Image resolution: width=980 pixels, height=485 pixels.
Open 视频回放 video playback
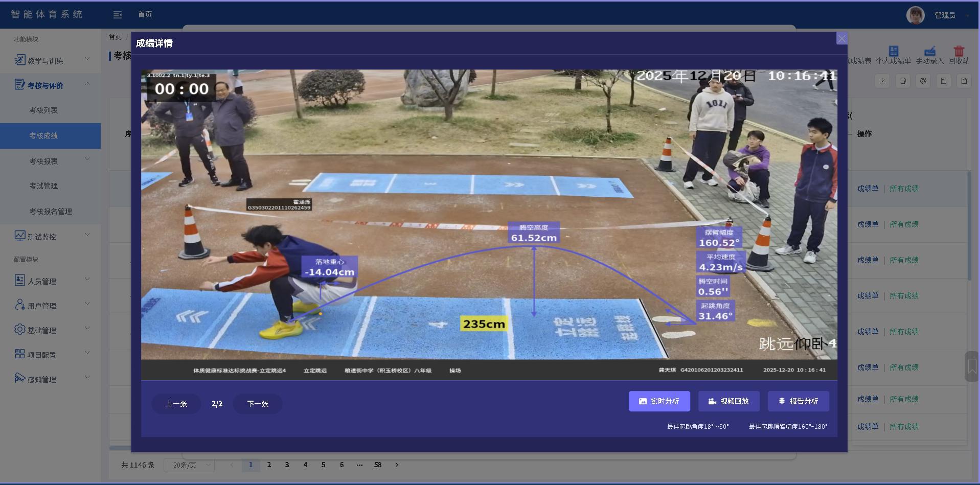pyautogui.click(x=728, y=401)
